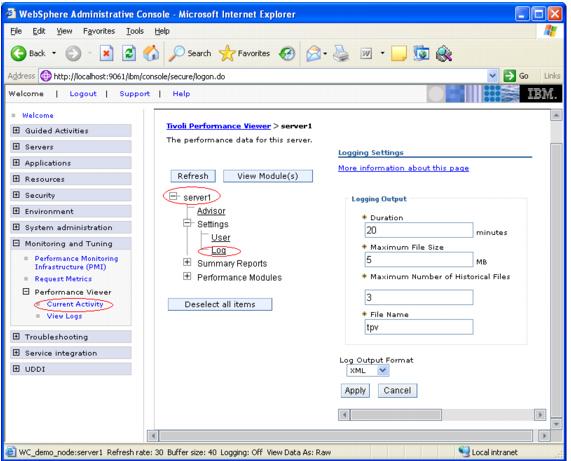The image size is (571, 461).
Task: Click the Cancel button
Action: click(397, 390)
